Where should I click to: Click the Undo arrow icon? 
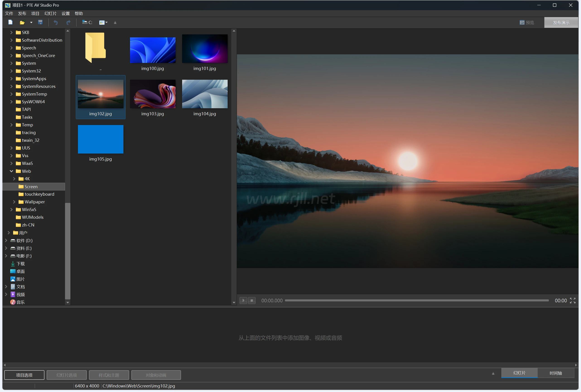coord(55,22)
